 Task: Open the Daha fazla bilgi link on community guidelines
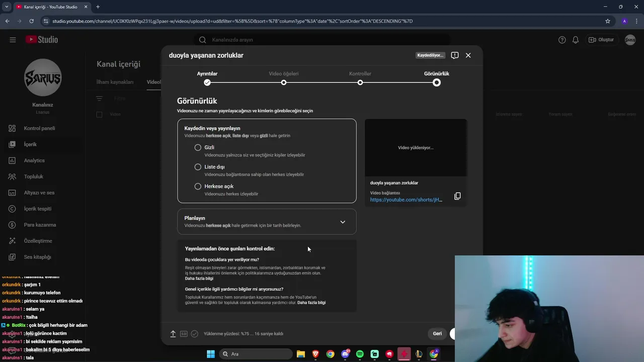(x=311, y=303)
